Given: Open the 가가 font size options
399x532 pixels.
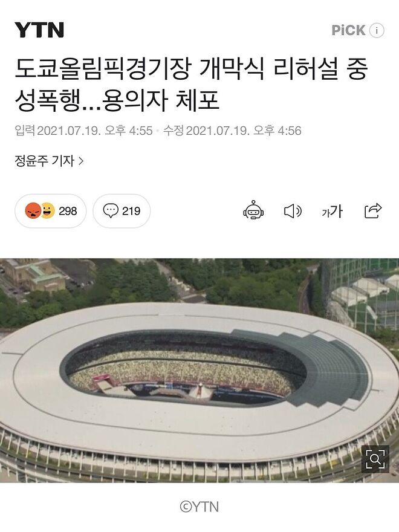Looking at the screenshot, I should click(332, 211).
